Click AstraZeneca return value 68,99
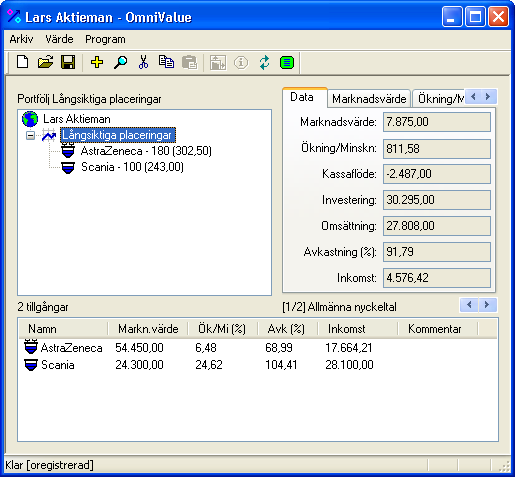The height and width of the screenshot is (477, 515). pos(279,348)
